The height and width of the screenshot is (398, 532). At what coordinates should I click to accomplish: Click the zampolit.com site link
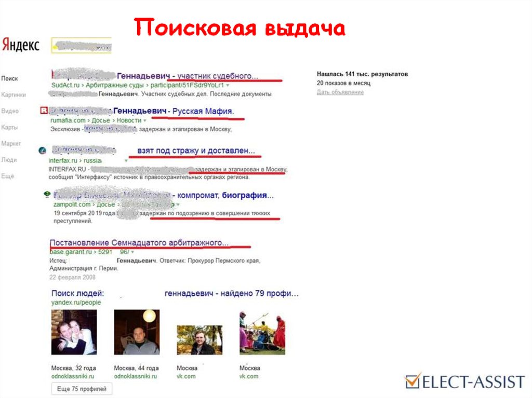coord(72,204)
